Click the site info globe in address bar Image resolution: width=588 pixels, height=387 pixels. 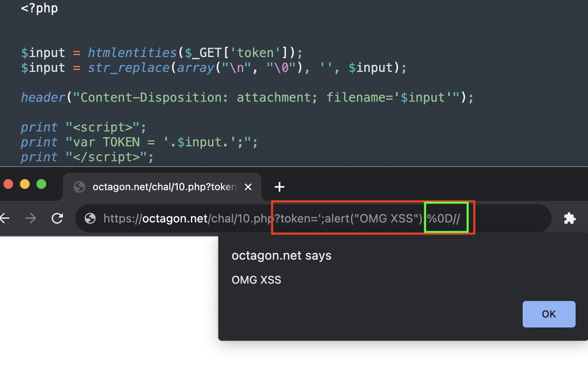pos(90,218)
